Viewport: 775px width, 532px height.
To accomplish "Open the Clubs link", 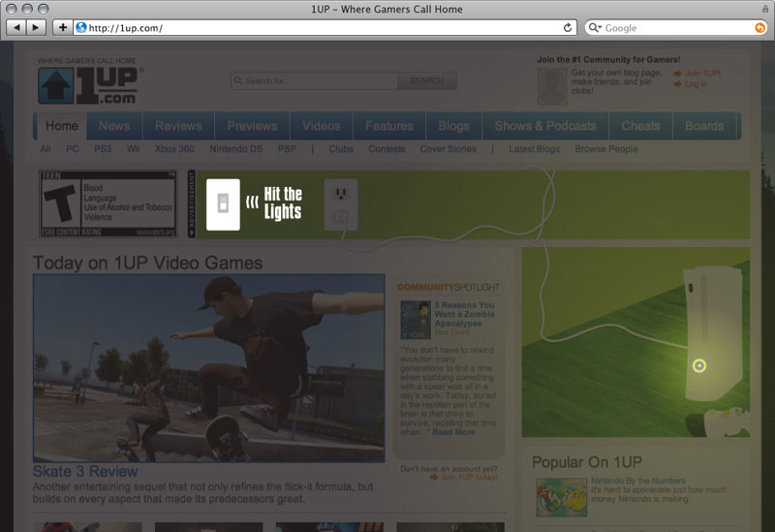I will [x=341, y=149].
